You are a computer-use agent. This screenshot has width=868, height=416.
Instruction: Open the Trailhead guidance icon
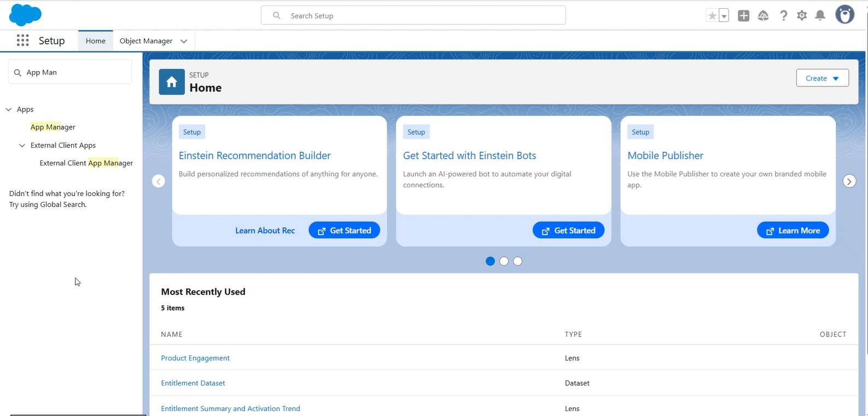[763, 16]
